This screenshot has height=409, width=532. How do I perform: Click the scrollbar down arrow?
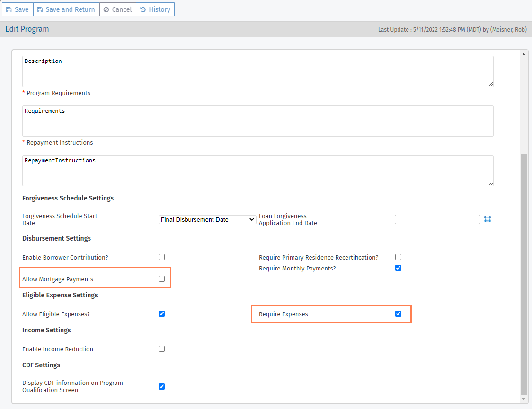[523, 400]
